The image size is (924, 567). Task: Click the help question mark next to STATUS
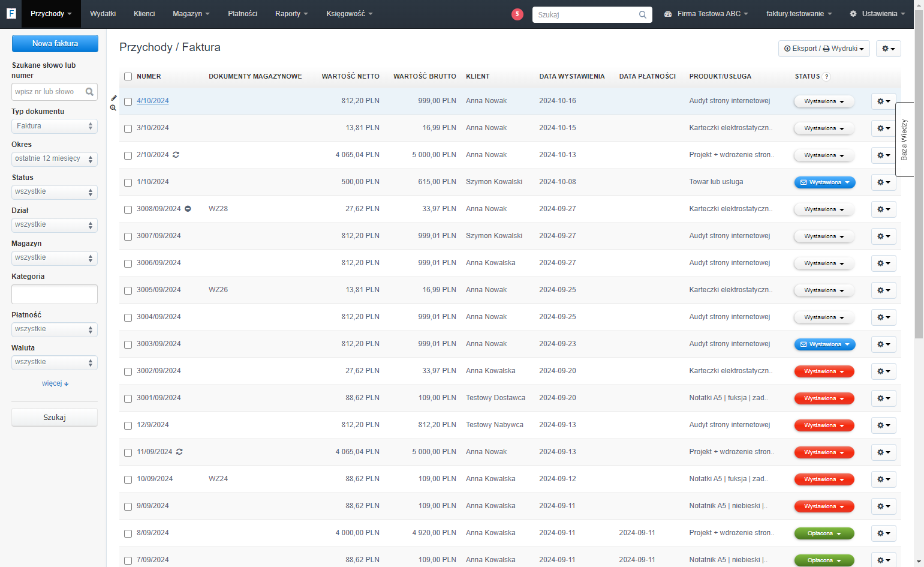click(x=827, y=77)
